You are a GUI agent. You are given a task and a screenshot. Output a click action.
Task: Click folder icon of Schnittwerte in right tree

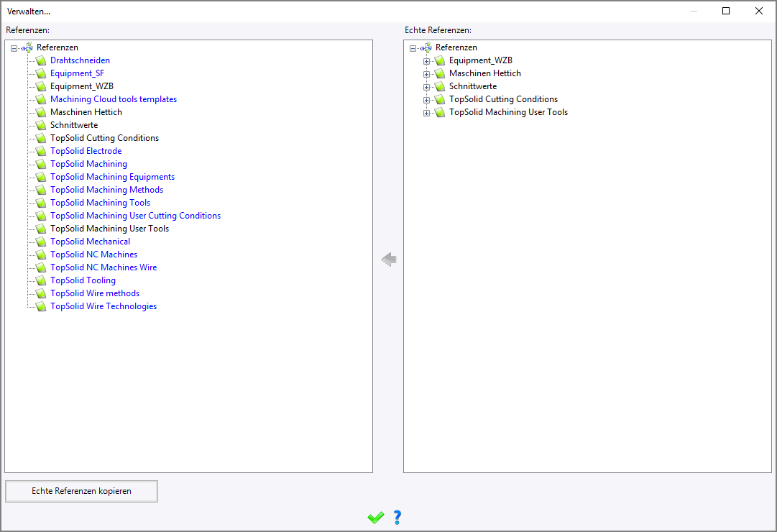[x=440, y=86]
